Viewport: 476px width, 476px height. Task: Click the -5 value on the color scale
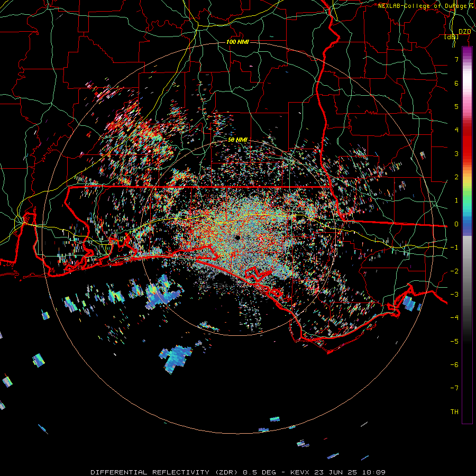454,342
